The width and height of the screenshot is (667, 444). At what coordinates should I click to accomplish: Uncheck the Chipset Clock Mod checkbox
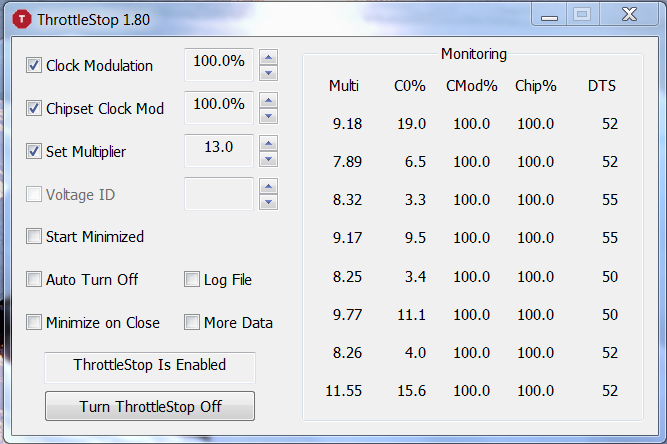point(34,108)
